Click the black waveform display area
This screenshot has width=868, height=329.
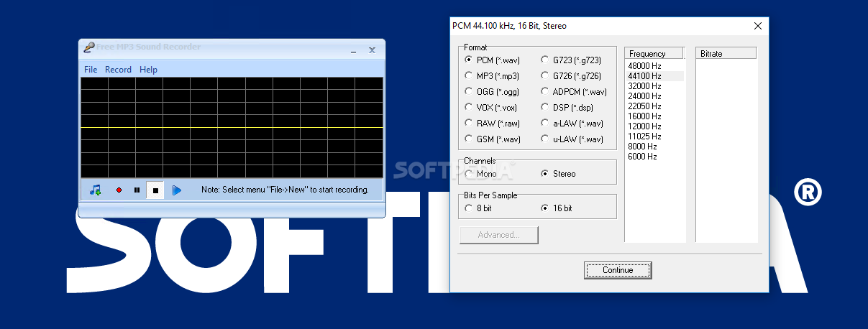point(232,127)
